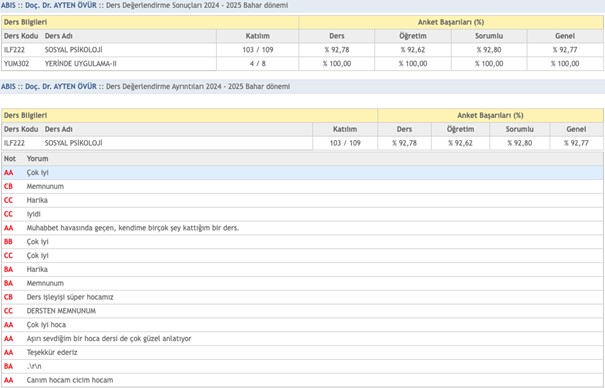Select the iyidi comment row
The width and height of the screenshot is (605, 388).
click(302, 214)
